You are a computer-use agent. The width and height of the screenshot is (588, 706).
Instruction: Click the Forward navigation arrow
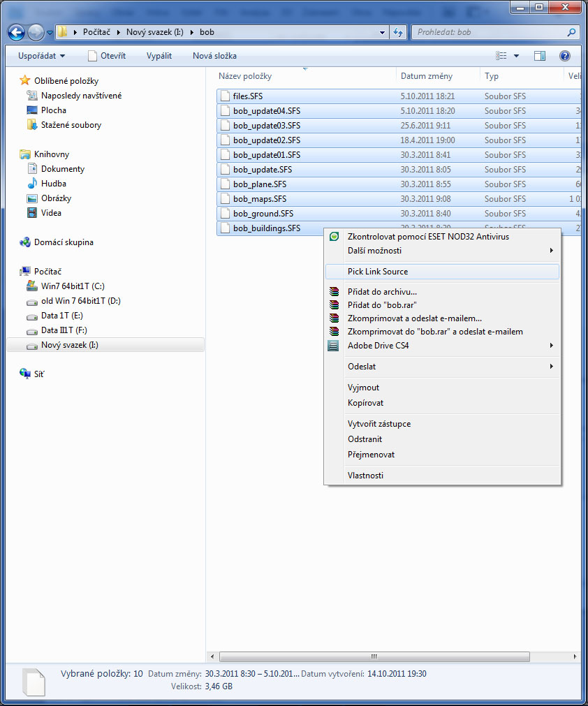pyautogui.click(x=36, y=32)
